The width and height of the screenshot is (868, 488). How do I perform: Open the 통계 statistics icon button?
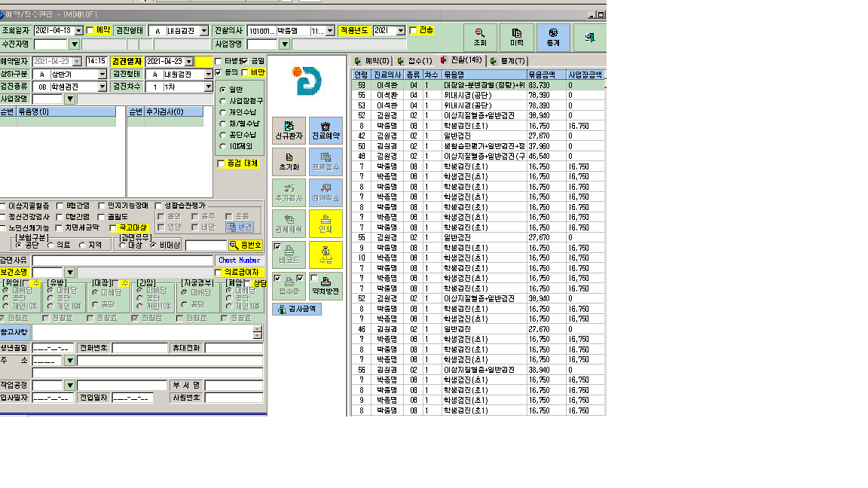[553, 37]
